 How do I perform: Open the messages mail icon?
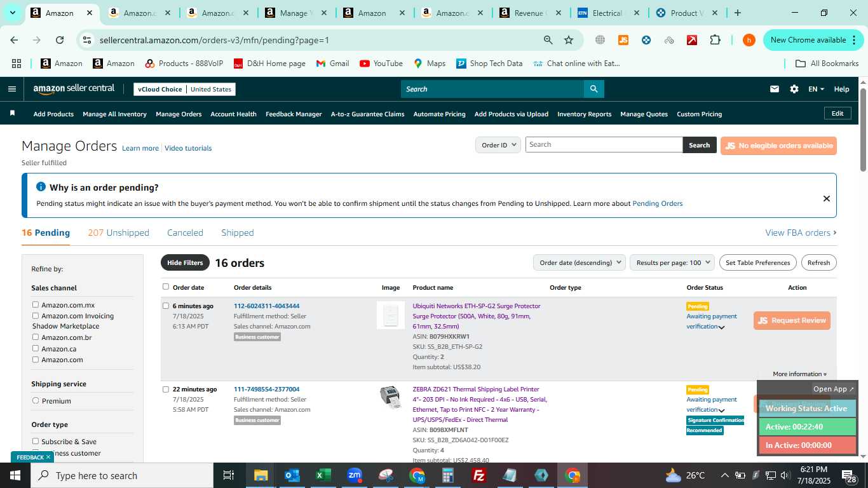774,89
